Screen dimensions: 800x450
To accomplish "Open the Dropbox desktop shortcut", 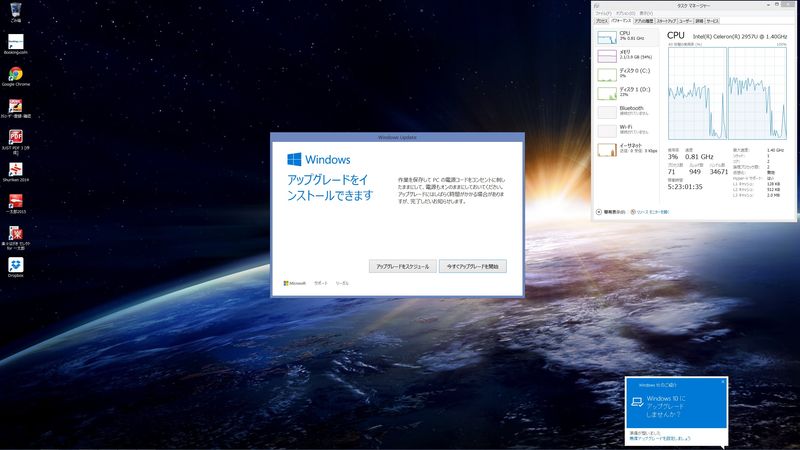I will pyautogui.click(x=16, y=267).
